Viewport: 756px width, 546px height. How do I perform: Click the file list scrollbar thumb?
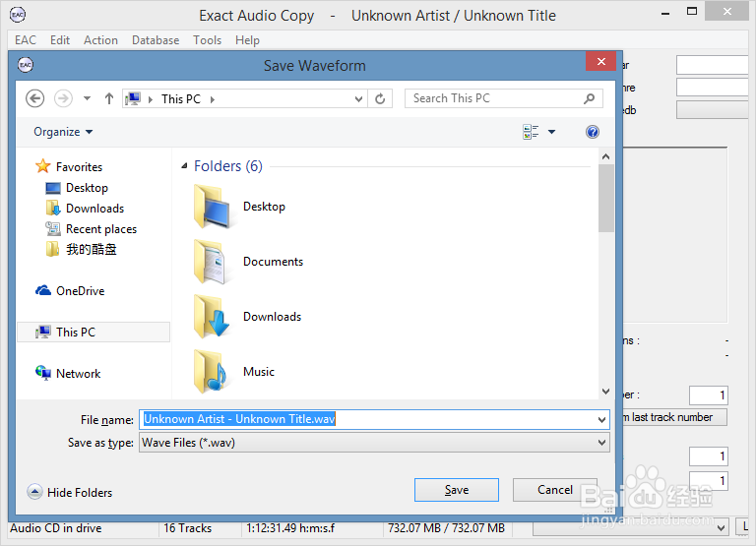pyautogui.click(x=606, y=198)
